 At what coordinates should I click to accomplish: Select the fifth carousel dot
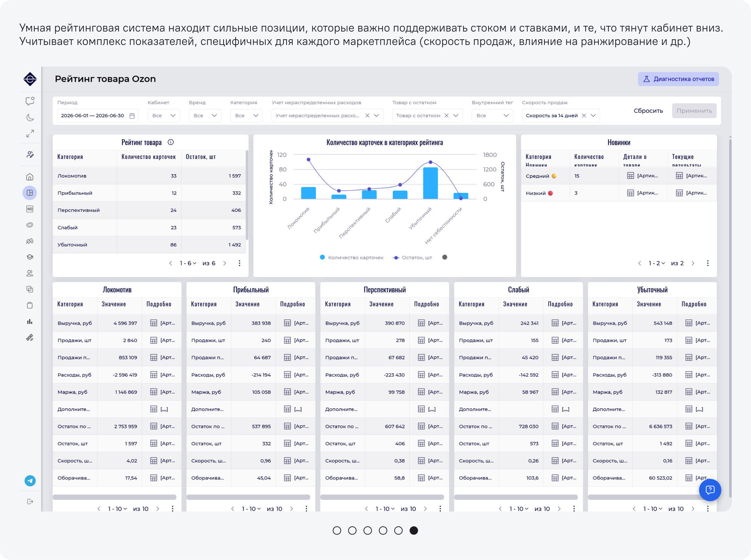point(399,530)
